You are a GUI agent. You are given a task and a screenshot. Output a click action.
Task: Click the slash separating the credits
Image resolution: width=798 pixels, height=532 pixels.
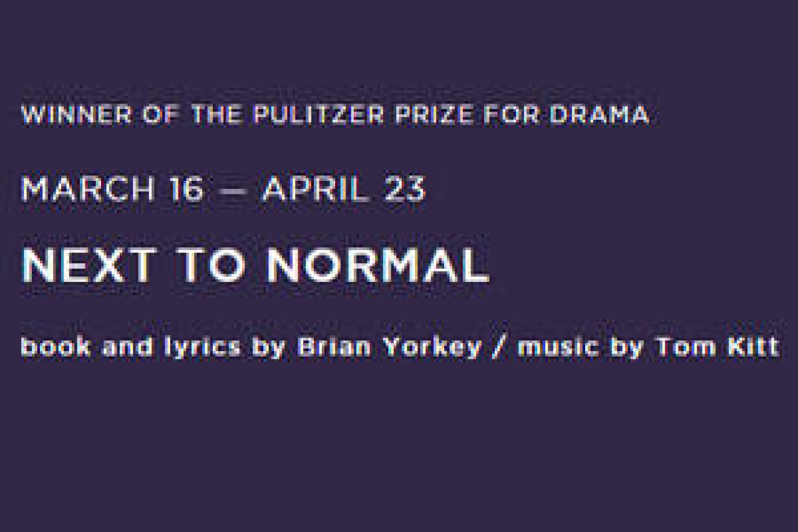point(499,347)
